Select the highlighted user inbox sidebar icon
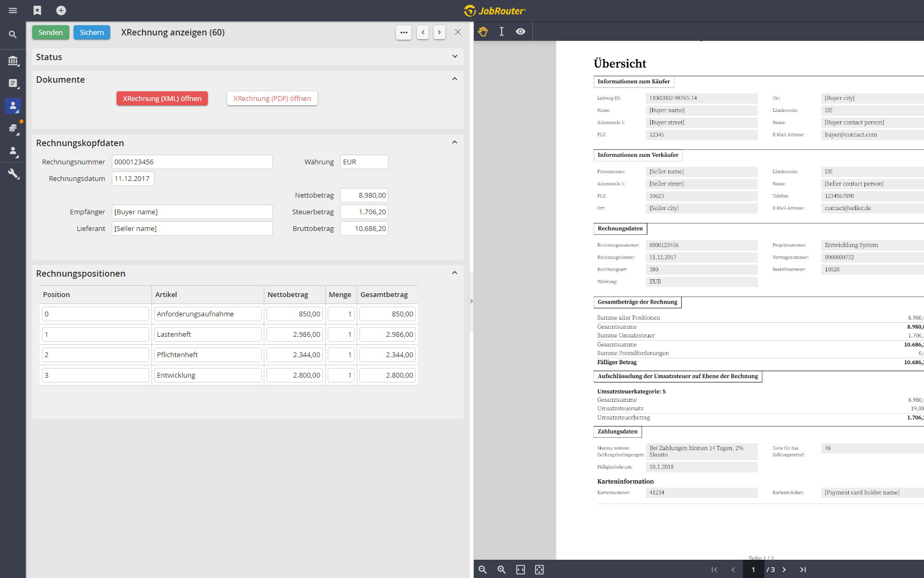This screenshot has height=578, width=924. (x=13, y=106)
